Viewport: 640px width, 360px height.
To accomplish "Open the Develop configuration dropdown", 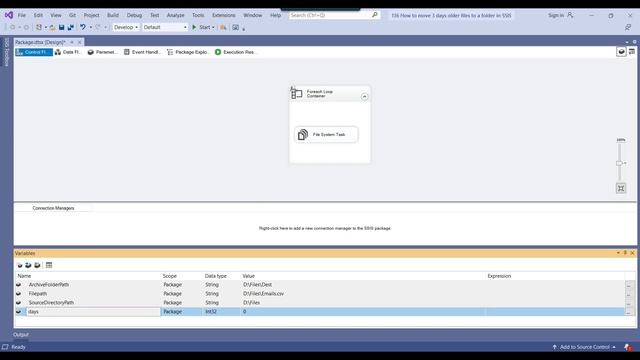I will (126, 27).
